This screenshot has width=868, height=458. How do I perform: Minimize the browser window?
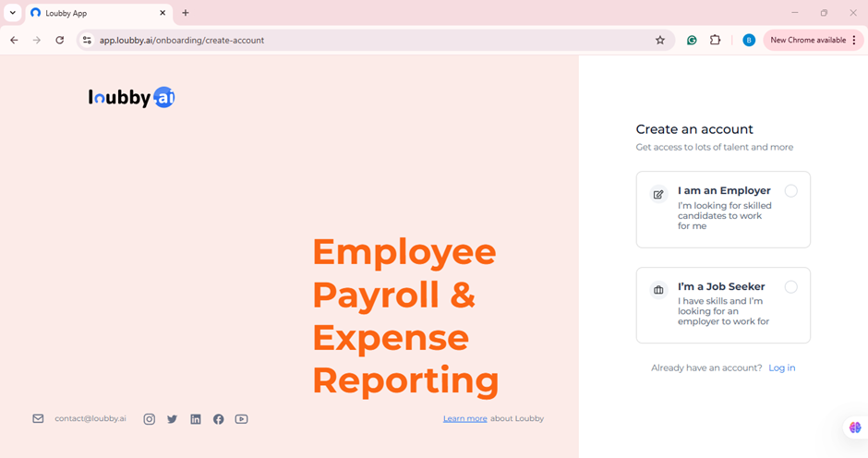pos(795,13)
